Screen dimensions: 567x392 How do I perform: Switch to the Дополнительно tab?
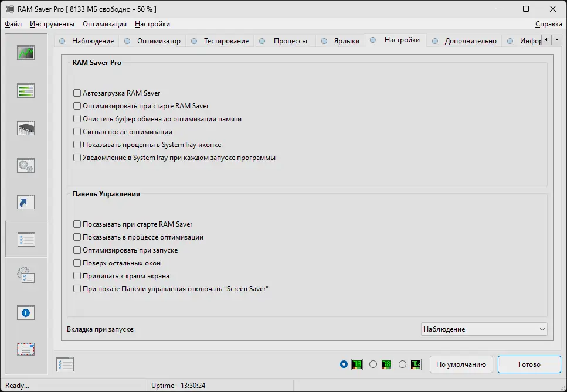[464, 41]
